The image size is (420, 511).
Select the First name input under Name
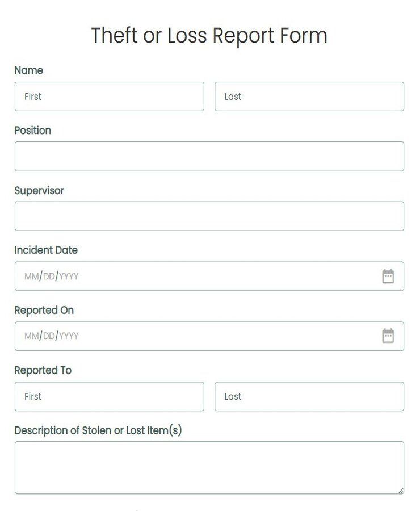point(108,97)
